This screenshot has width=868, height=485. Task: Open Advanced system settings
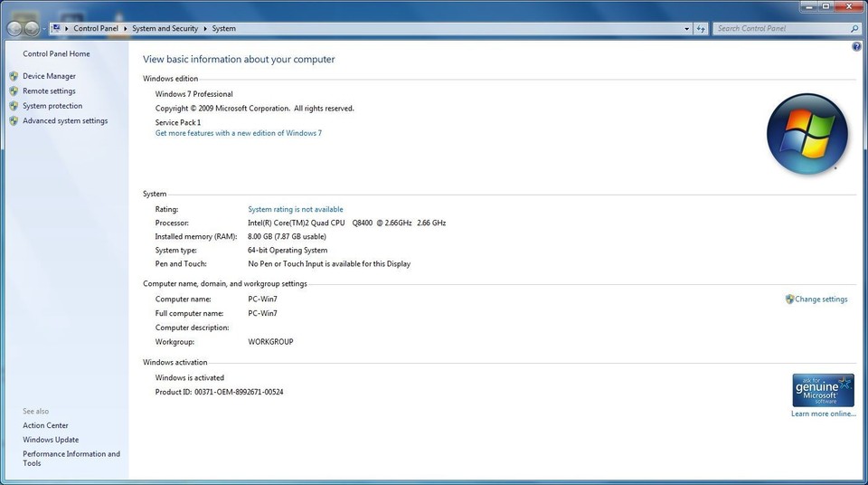[x=65, y=121]
